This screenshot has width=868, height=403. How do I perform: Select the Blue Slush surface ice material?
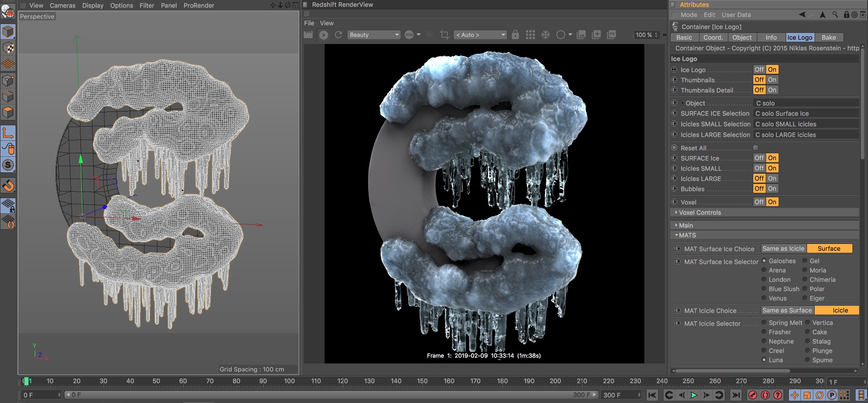pyautogui.click(x=764, y=289)
